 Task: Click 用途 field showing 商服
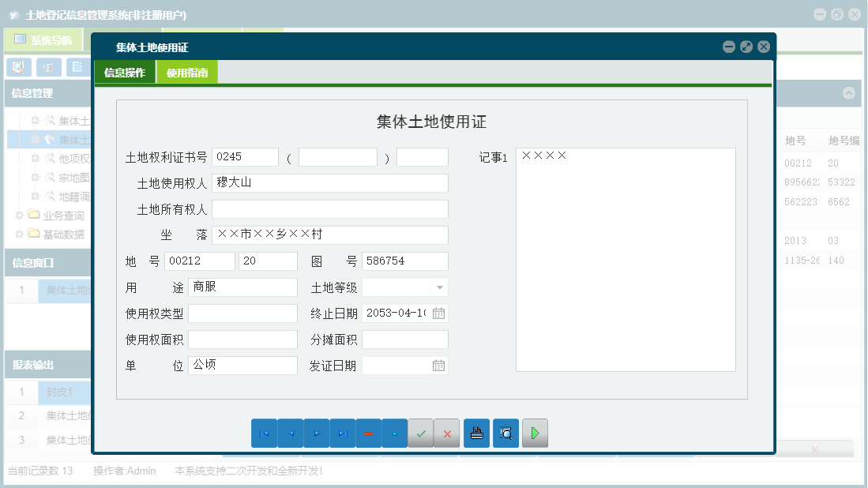[242, 287]
